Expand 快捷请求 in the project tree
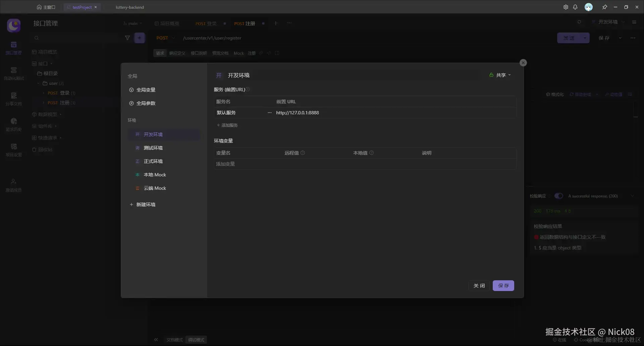 click(x=60, y=138)
